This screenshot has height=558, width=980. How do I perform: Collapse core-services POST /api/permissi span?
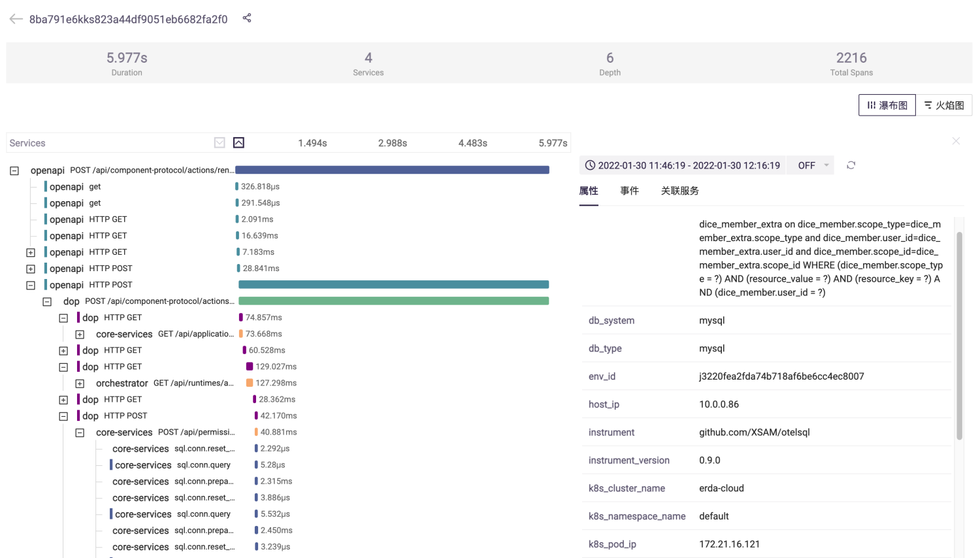tap(80, 432)
